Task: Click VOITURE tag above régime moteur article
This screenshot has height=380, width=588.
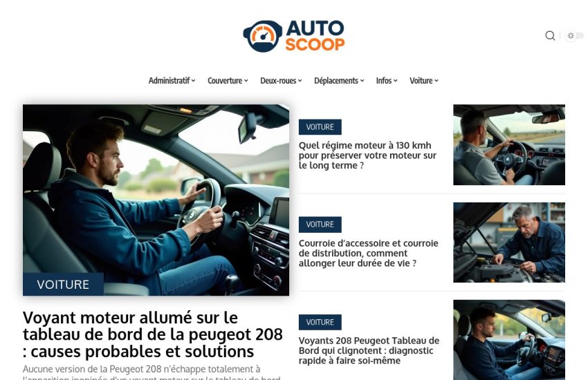Action: [x=320, y=127]
